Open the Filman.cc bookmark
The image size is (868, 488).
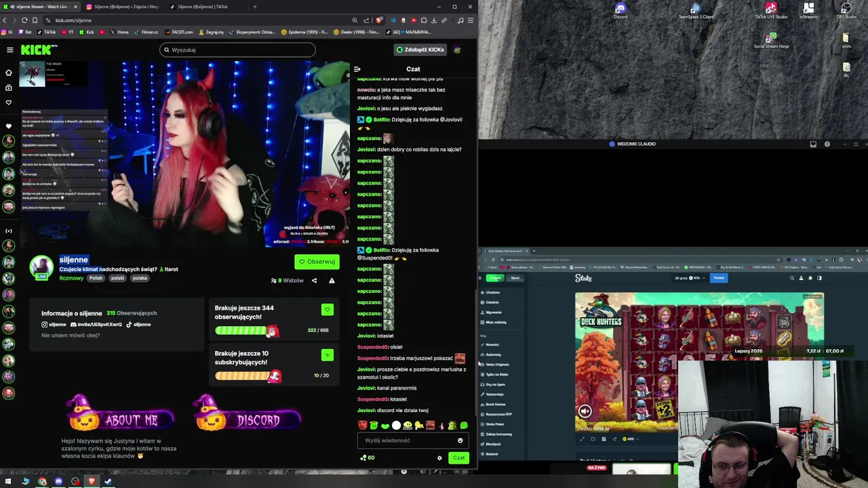[x=146, y=32]
